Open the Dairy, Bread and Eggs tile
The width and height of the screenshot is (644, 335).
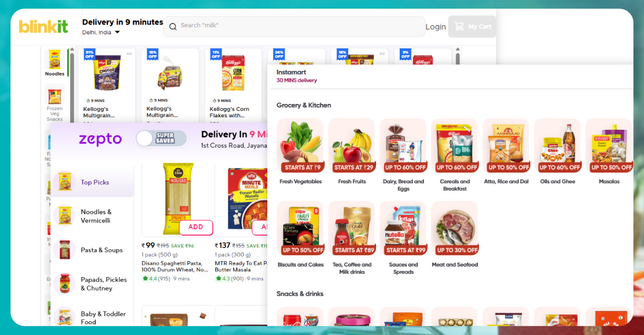point(403,155)
